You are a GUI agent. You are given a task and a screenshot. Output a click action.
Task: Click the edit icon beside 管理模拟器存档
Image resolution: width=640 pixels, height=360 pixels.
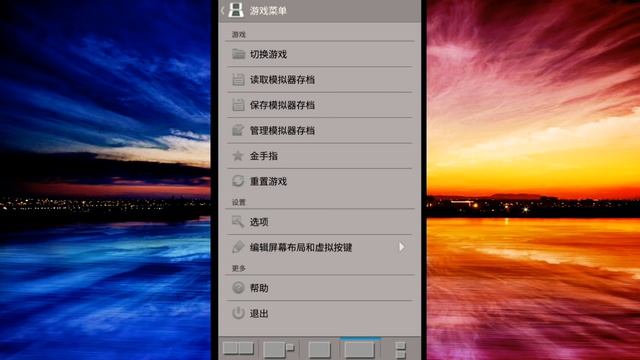click(x=238, y=130)
